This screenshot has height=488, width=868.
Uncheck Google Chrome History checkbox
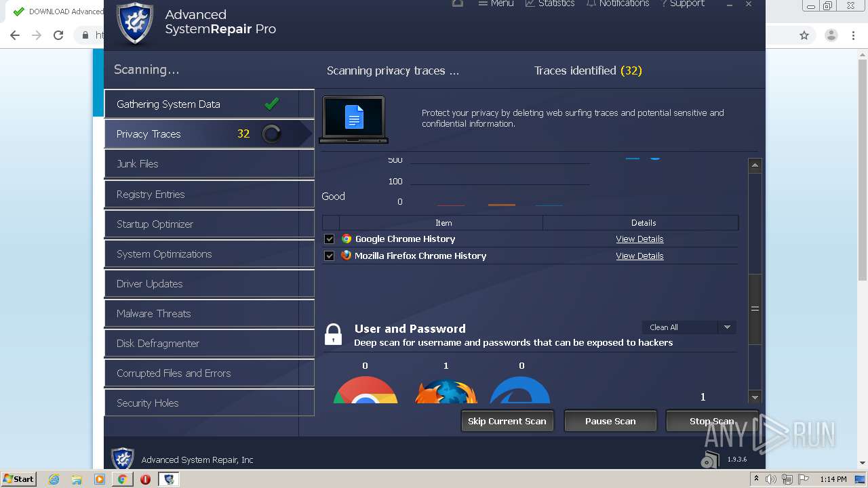[x=329, y=239]
